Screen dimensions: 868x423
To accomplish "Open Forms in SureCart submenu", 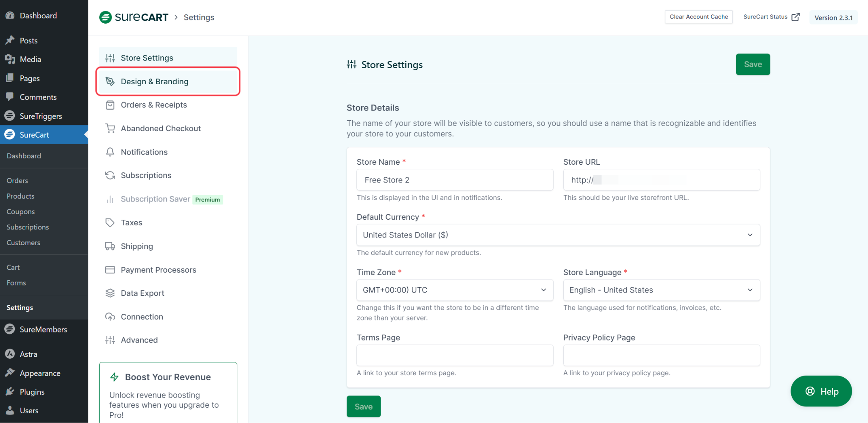I will click(x=16, y=283).
